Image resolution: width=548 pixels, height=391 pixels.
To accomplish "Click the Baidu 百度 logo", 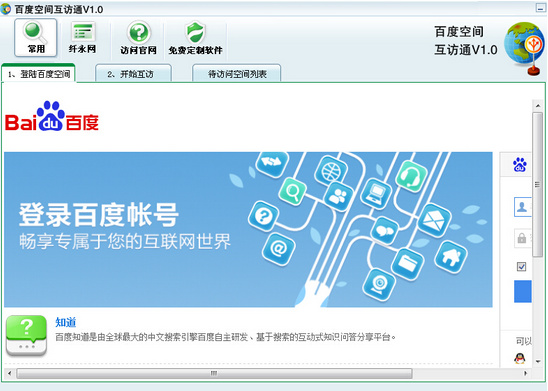I will click(x=52, y=116).
